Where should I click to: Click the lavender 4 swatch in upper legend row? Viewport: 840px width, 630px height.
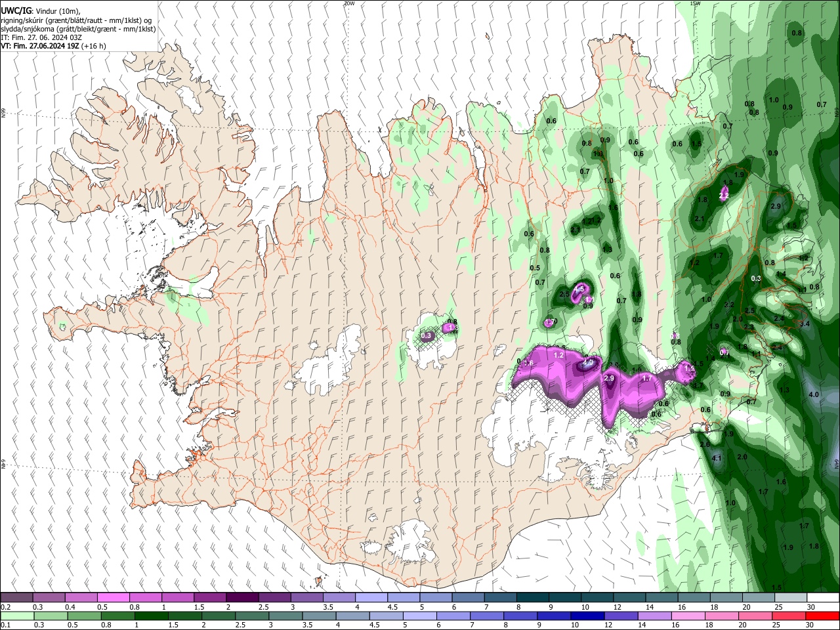[371, 598]
